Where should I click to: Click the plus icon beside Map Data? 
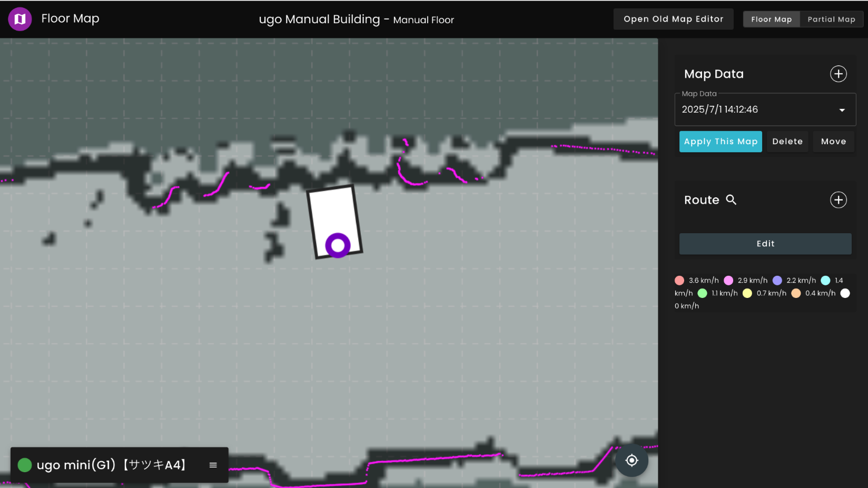839,74
